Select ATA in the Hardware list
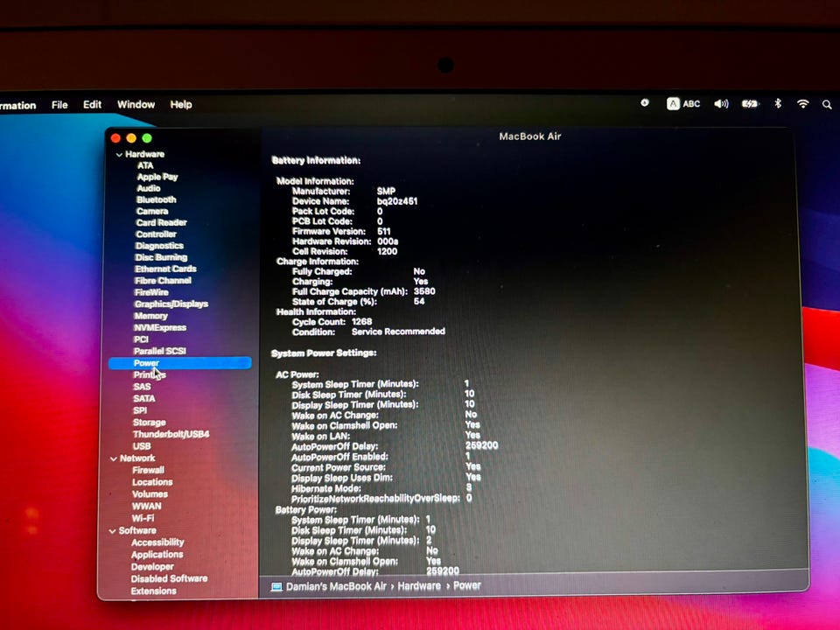 (145, 165)
